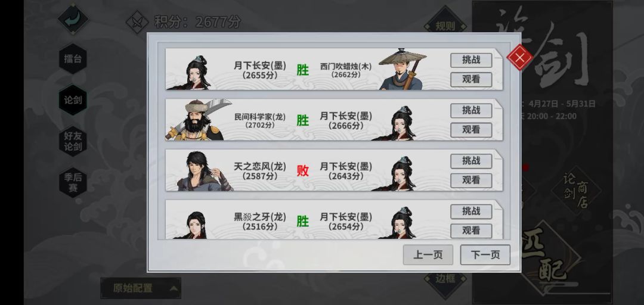Viewport: 644px width, 305px height.
Task: Go to previous page with 上一页
Action: coord(428,255)
